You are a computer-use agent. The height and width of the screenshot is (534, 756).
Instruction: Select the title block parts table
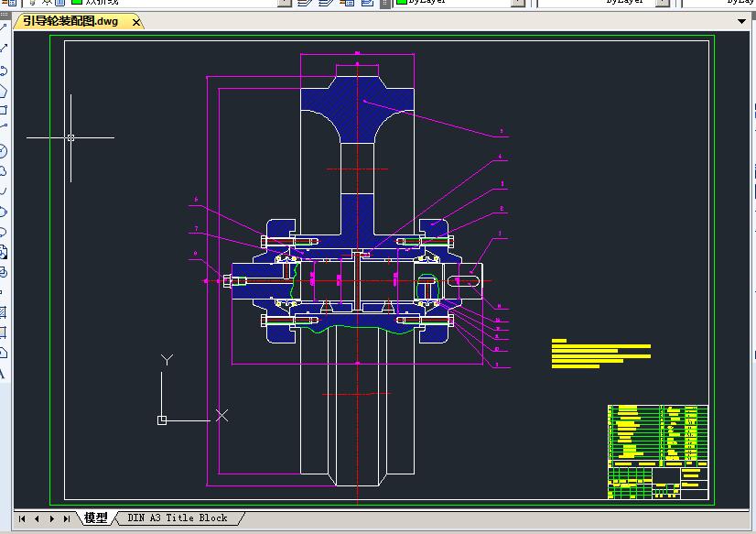pos(658,452)
